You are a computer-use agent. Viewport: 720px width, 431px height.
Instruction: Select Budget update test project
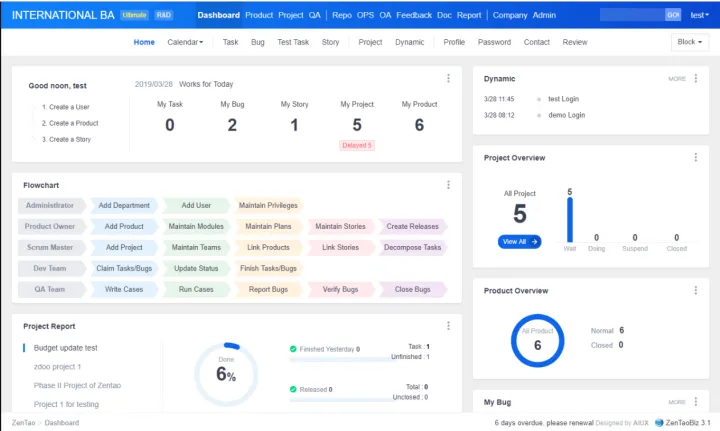click(66, 348)
